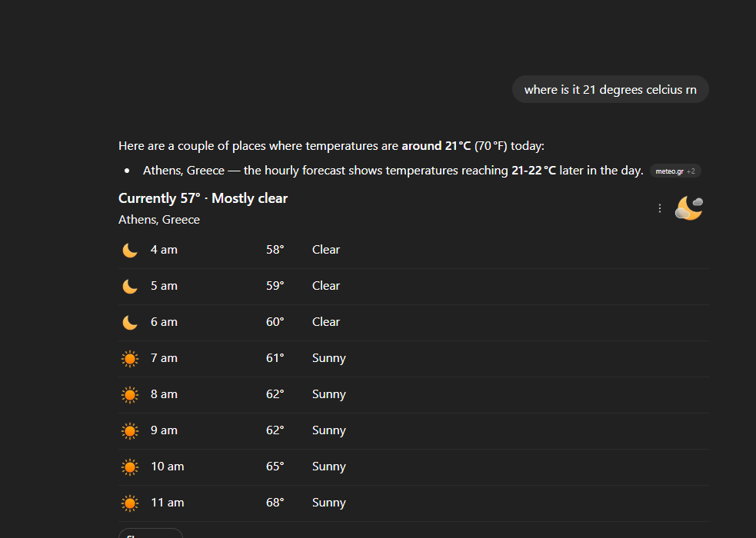Select the 'Athens, Greece' location label
The image size is (756, 538).
pos(159,220)
